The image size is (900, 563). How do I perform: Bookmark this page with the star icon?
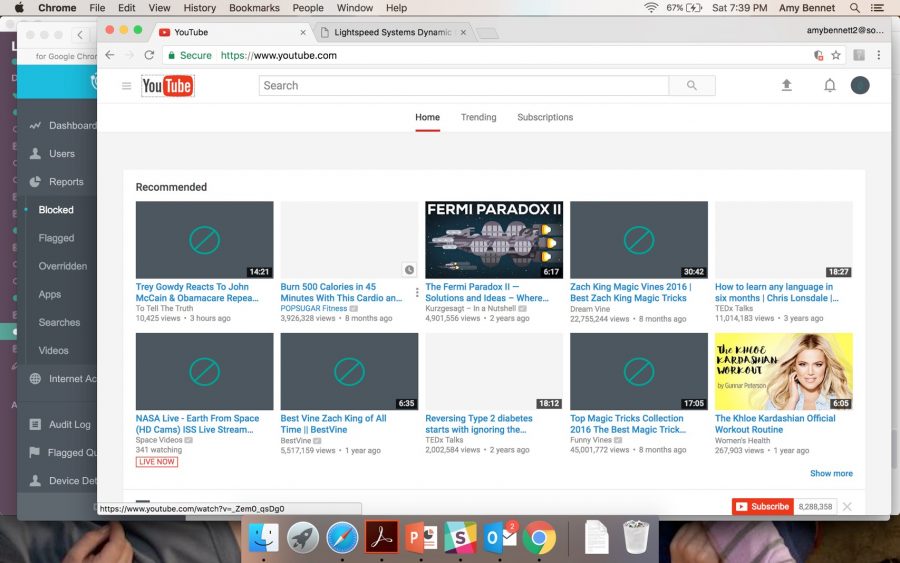836,55
